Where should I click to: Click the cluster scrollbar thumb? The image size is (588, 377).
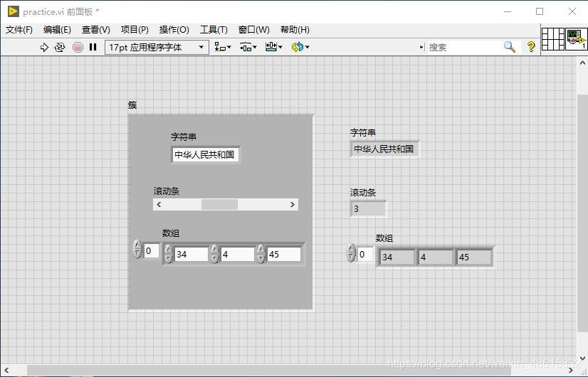219,205
